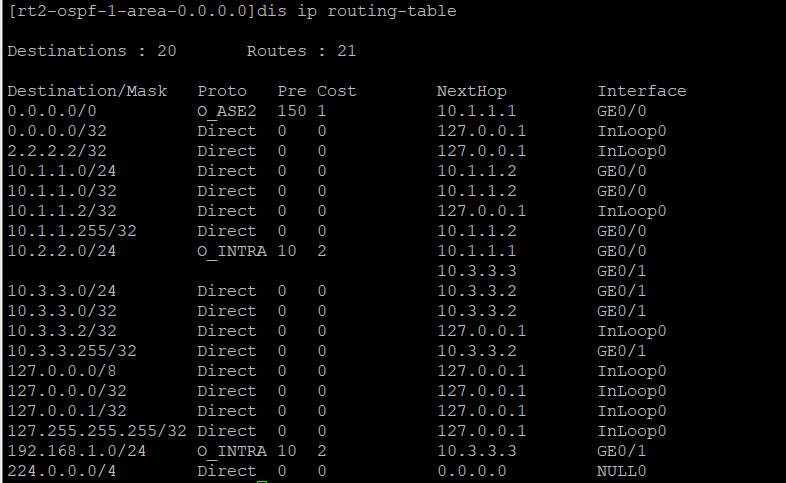The width and height of the screenshot is (786, 483).
Task: Click InLoop0 interface in 127.255.255.255/32 row
Action: pos(632,432)
